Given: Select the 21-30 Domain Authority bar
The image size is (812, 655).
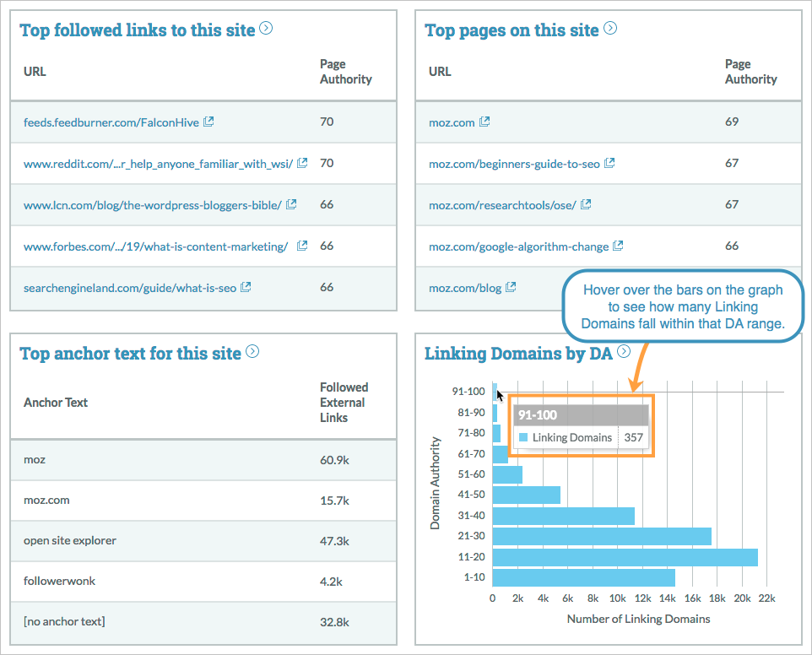Looking at the screenshot, I should click(602, 537).
